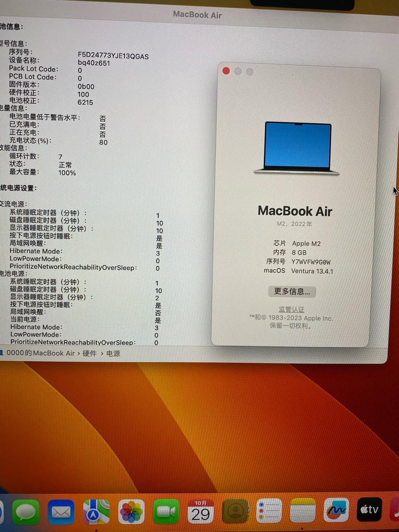The width and height of the screenshot is (399, 532).
Task: Click the 充电状态 (%) label
Action: 30,140
